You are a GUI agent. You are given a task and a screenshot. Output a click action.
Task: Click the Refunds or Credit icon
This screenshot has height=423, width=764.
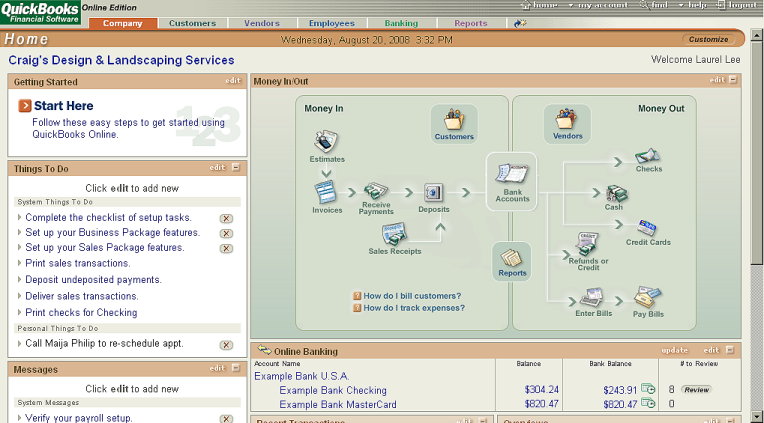pos(587,244)
